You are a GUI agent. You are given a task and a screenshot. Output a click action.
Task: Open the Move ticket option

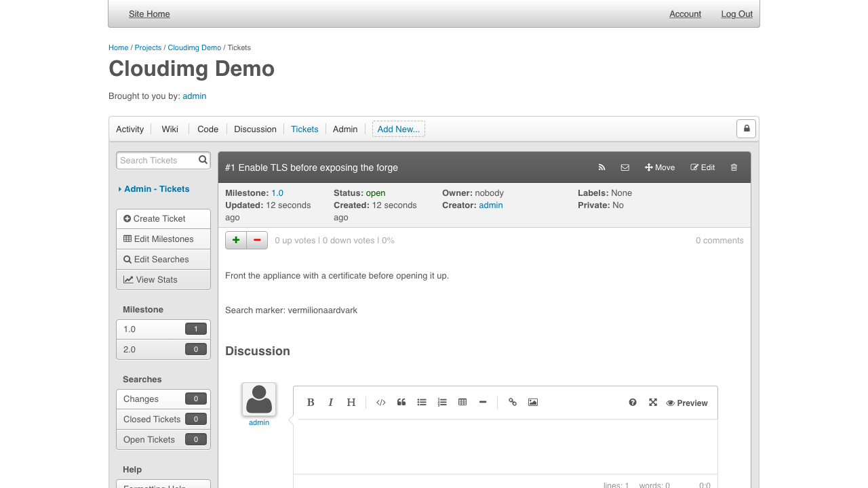[660, 167]
